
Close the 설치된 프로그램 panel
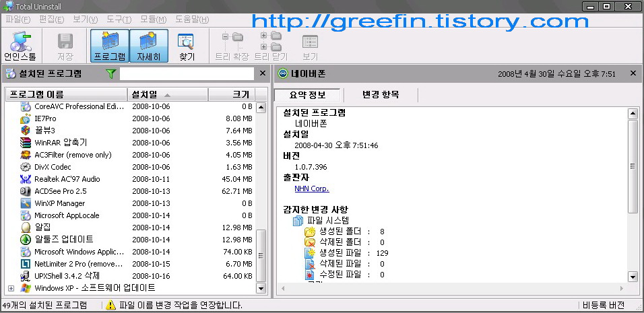click(x=263, y=73)
